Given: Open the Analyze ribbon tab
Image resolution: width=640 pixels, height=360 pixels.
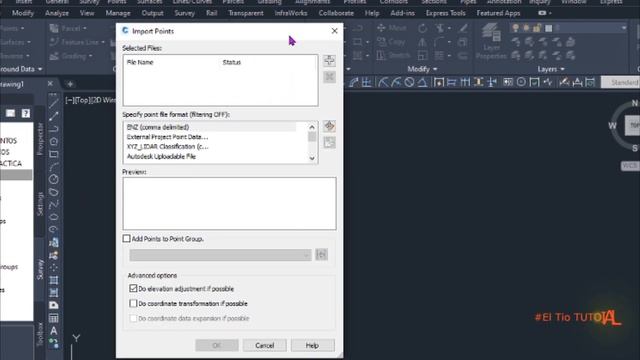Looking at the screenshot, I should pyautogui.click(x=57, y=13).
